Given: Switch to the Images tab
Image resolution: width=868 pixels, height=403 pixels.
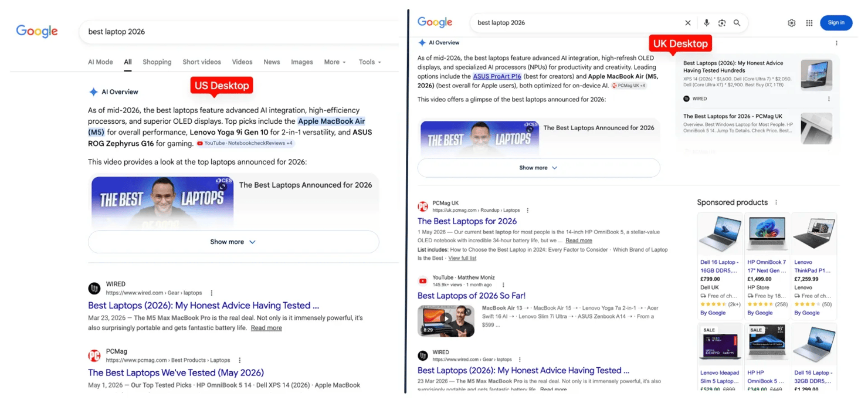Looking at the screenshot, I should pos(302,62).
